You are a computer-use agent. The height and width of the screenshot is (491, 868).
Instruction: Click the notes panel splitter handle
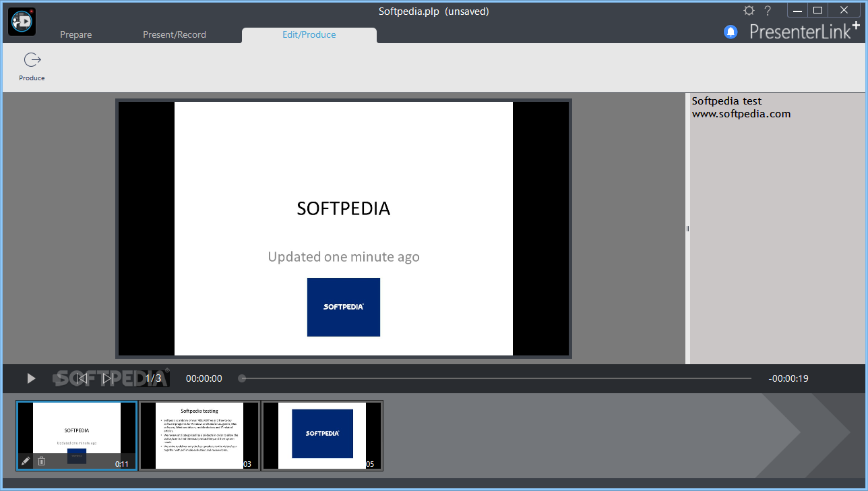click(x=687, y=229)
